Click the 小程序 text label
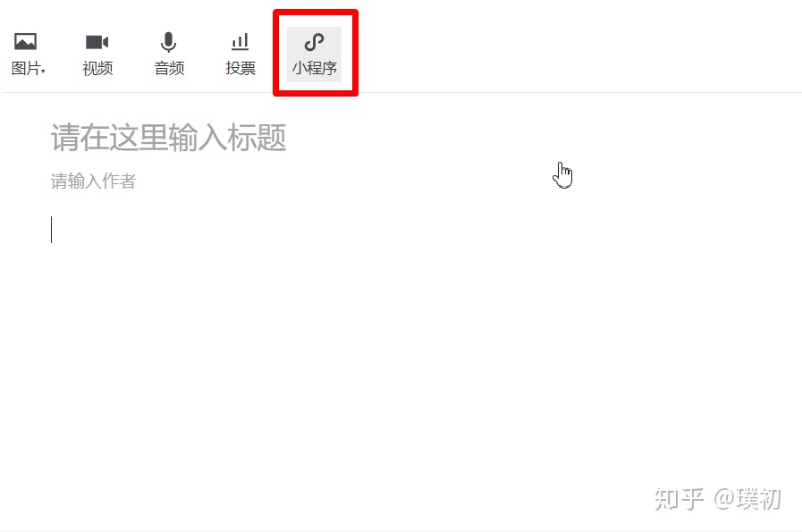 click(315, 68)
